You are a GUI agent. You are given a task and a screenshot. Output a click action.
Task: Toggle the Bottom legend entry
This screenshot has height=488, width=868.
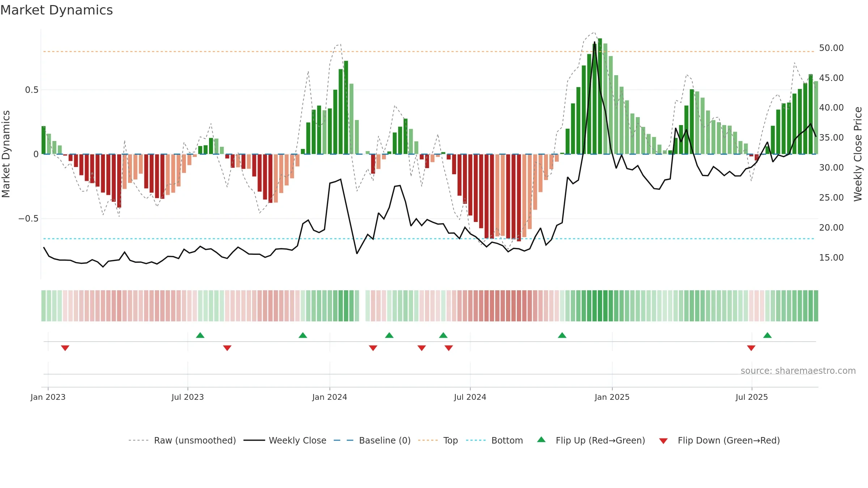point(494,440)
